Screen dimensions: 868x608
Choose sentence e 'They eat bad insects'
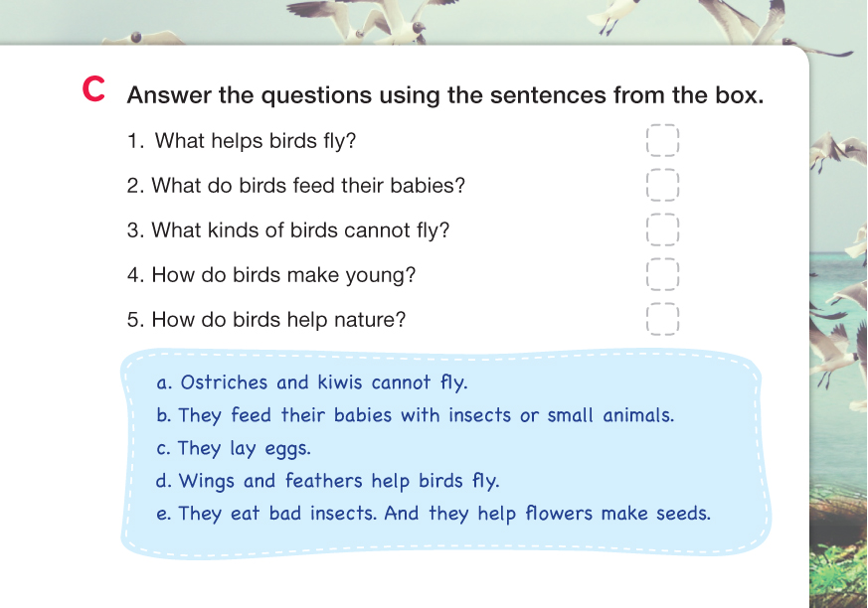pos(434,514)
